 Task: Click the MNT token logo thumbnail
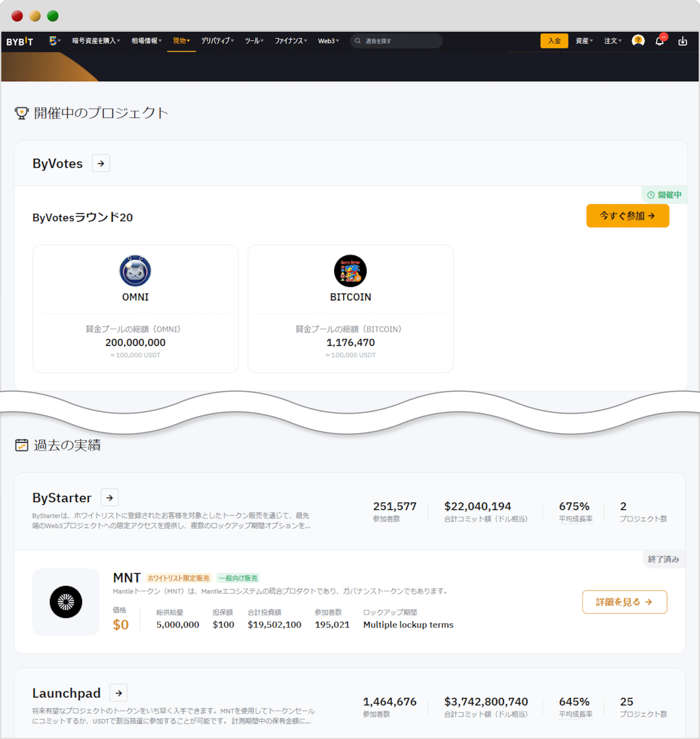coord(66,602)
